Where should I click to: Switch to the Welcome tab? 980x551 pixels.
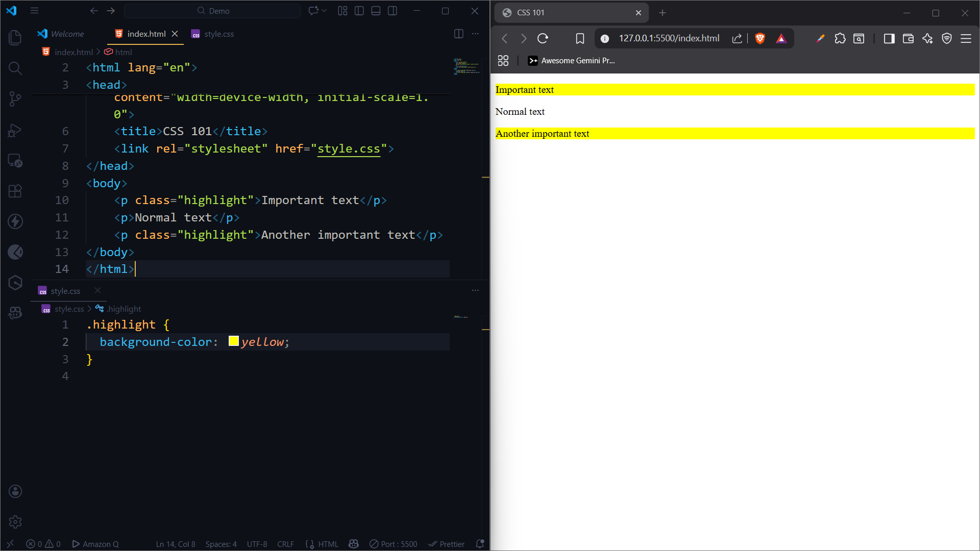pos(67,34)
